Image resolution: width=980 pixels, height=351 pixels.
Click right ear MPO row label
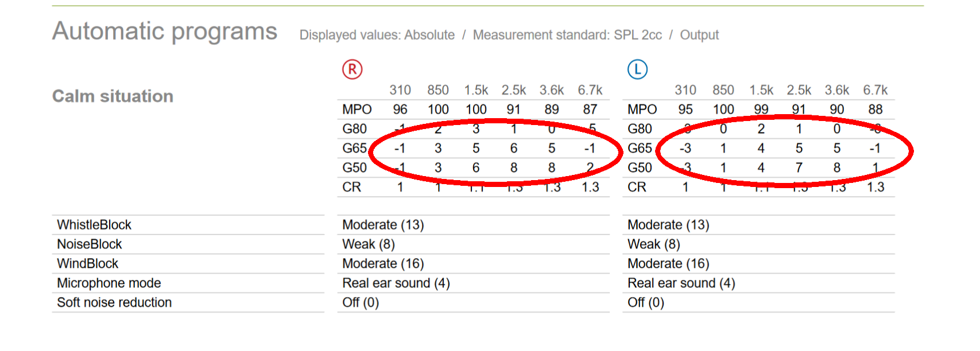pyautogui.click(x=357, y=110)
